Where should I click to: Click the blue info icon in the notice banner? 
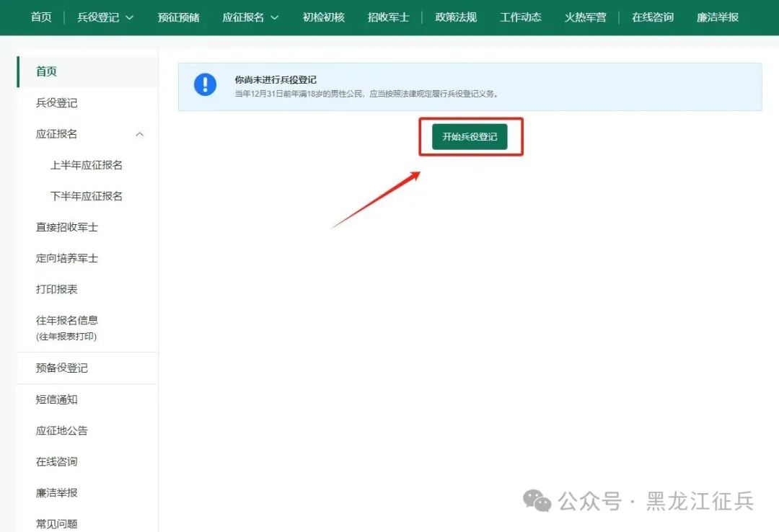click(206, 84)
